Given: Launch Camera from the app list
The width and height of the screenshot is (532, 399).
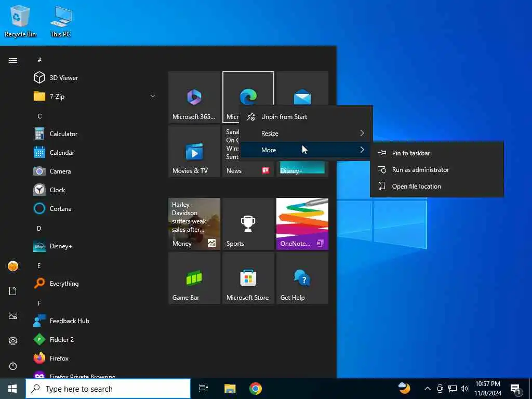Looking at the screenshot, I should (x=95, y=171).
